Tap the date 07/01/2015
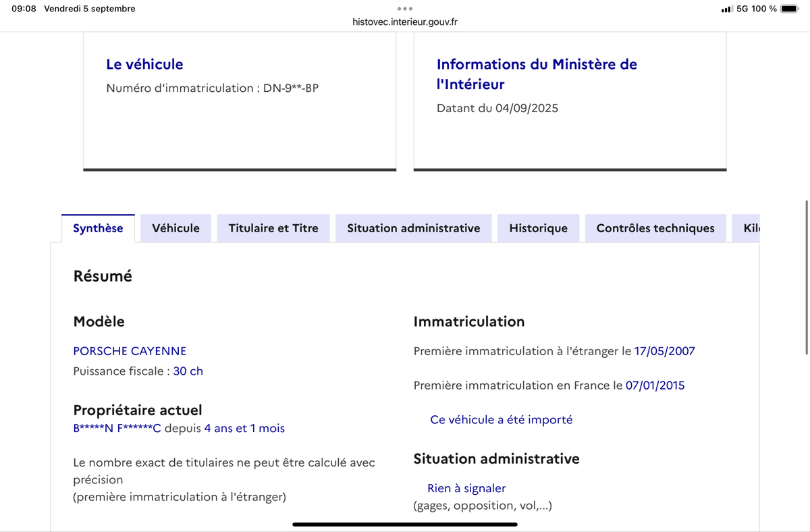Screen dimensions: 810x532 pos(655,385)
